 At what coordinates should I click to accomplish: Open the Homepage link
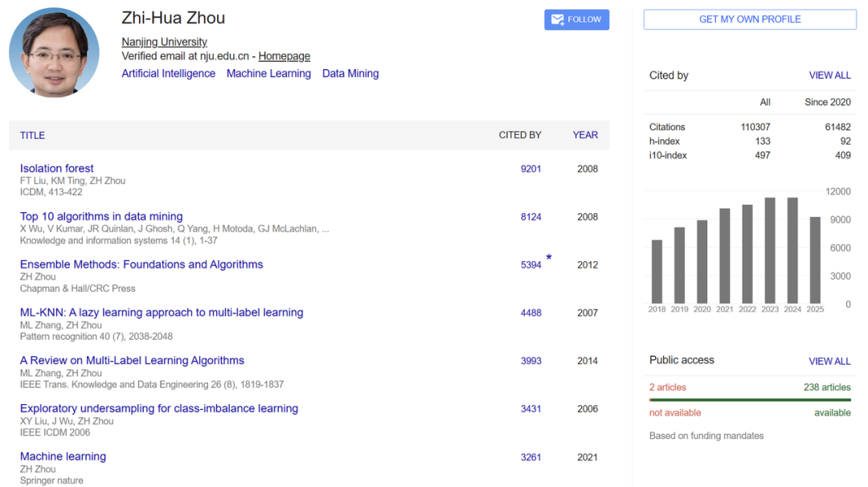pyautogui.click(x=284, y=56)
